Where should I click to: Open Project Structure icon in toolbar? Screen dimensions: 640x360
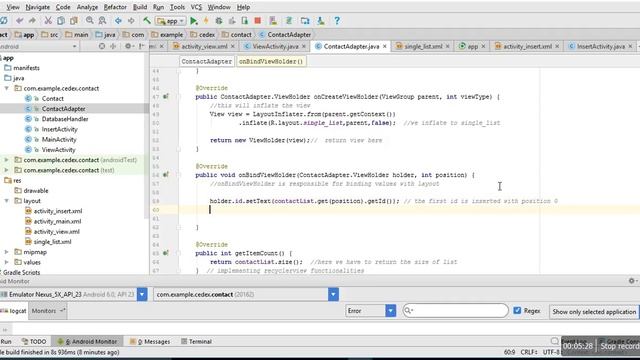(x=305, y=21)
